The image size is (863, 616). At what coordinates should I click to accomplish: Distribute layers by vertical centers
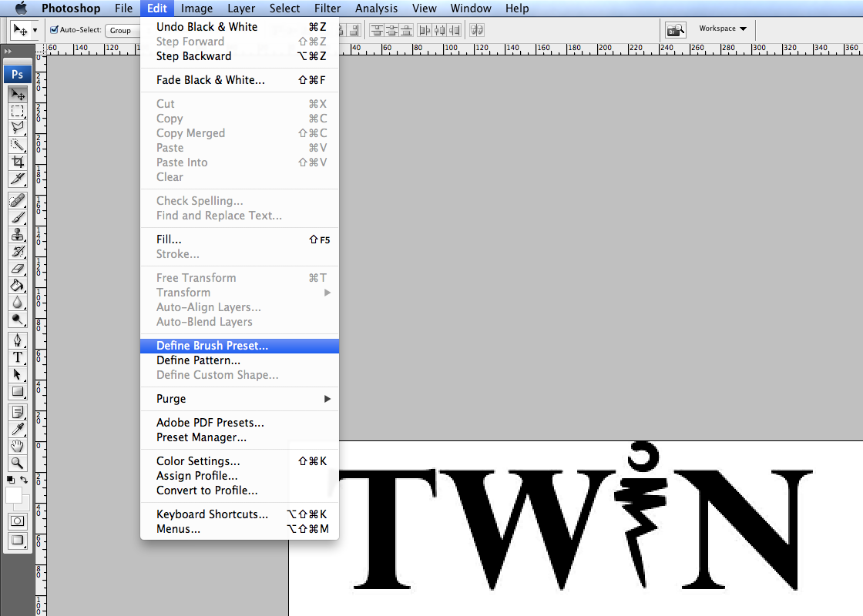pos(392,30)
